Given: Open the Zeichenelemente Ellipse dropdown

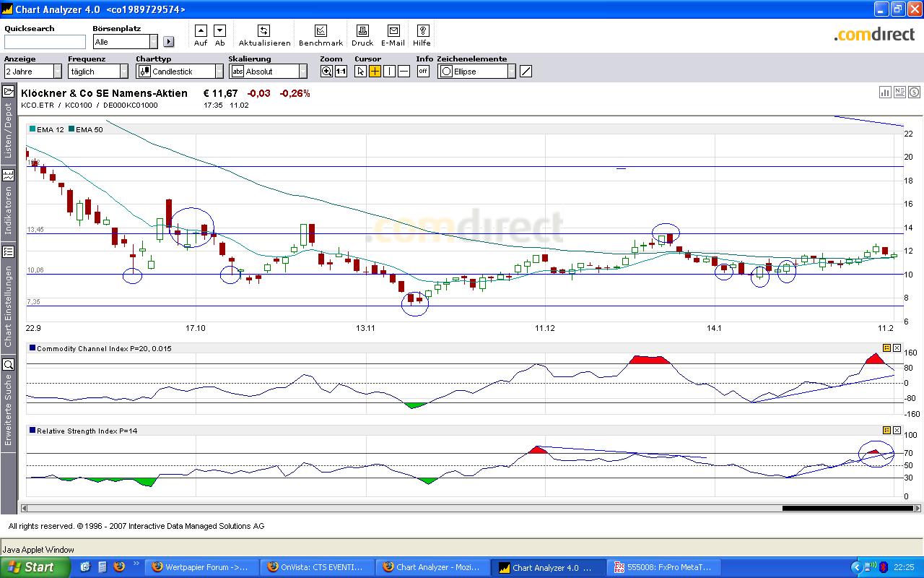Looking at the screenshot, I should 477,71.
